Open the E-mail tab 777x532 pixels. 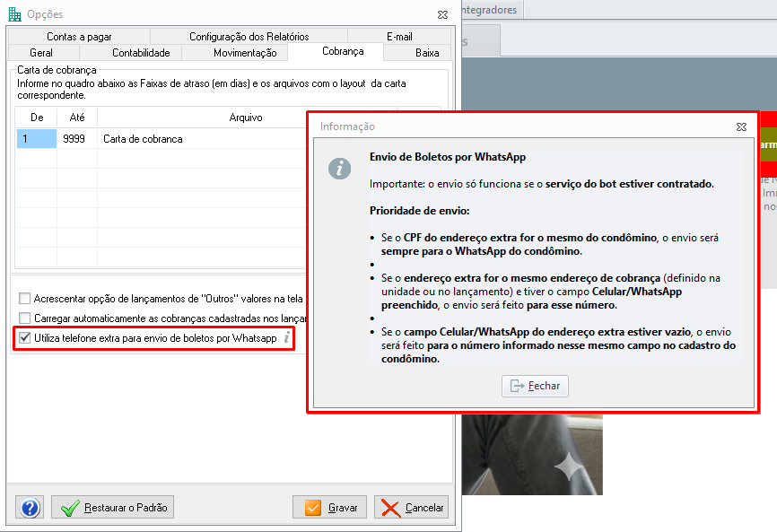[x=399, y=37]
